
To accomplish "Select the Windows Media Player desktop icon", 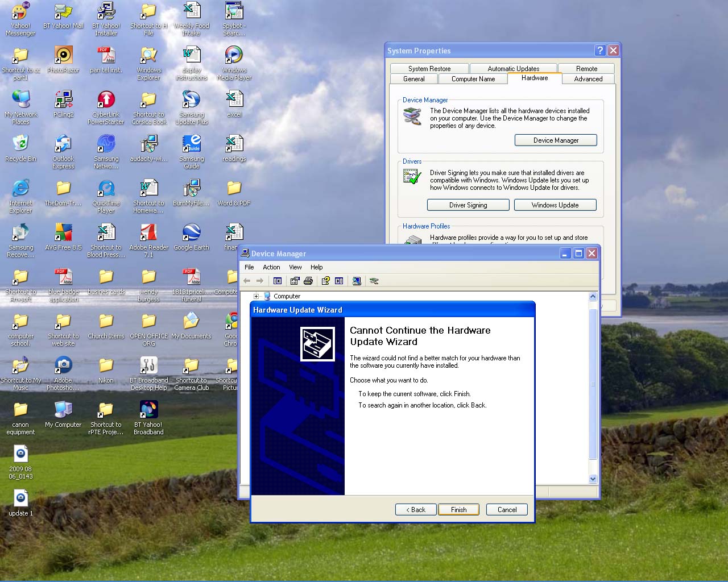I will pos(234,63).
